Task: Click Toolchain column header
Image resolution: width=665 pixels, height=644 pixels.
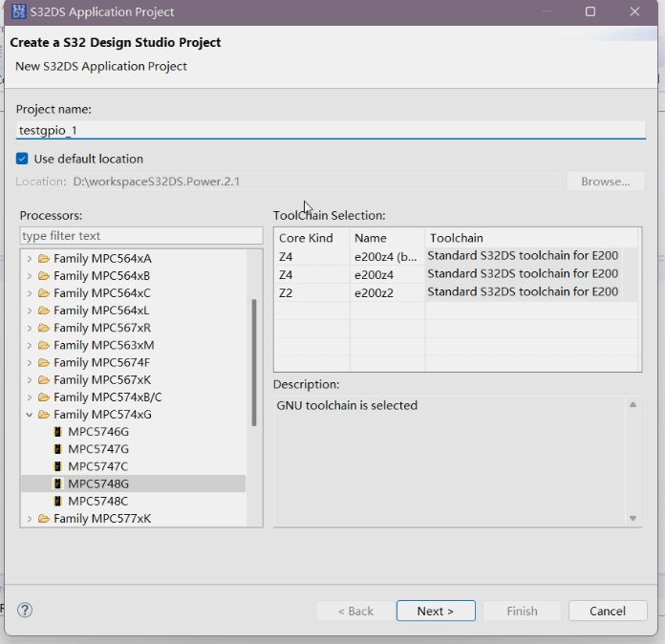Action: coord(531,238)
